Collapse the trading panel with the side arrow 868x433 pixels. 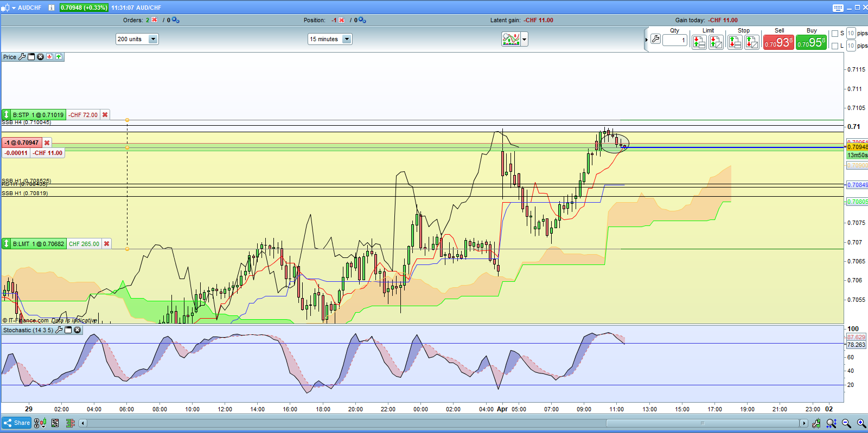[647, 40]
